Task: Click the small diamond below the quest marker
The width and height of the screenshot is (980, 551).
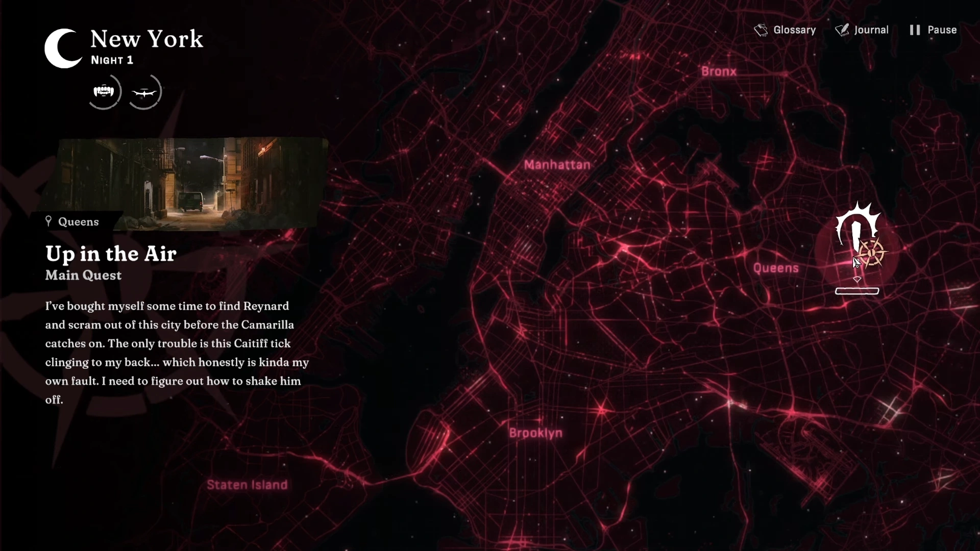Action: tap(857, 280)
